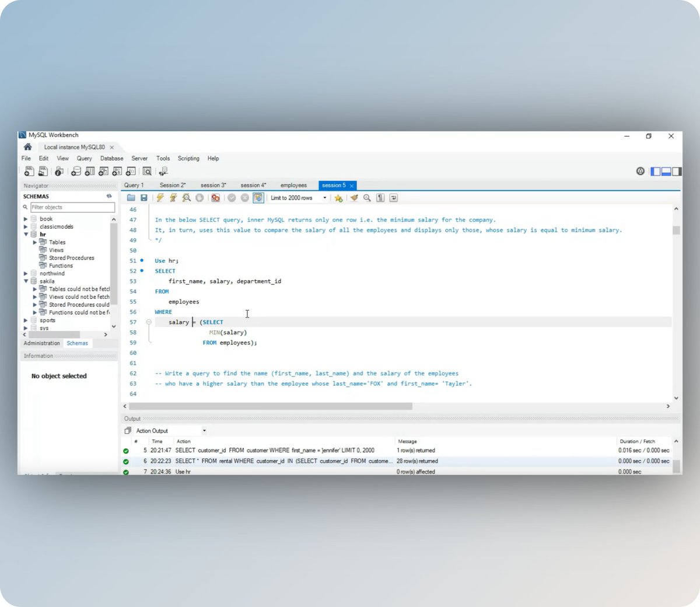
Task: Open the settings gear icon at top right
Action: (x=640, y=171)
